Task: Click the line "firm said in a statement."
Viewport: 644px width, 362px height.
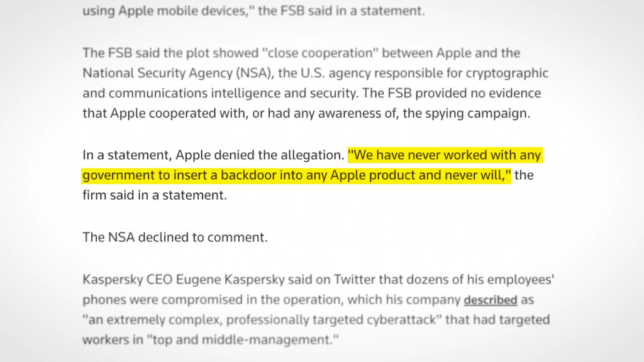Action: [154, 195]
